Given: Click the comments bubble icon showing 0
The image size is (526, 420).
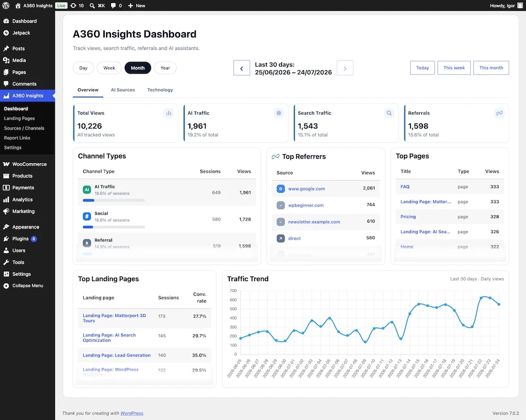Looking at the screenshot, I should 113,5.
